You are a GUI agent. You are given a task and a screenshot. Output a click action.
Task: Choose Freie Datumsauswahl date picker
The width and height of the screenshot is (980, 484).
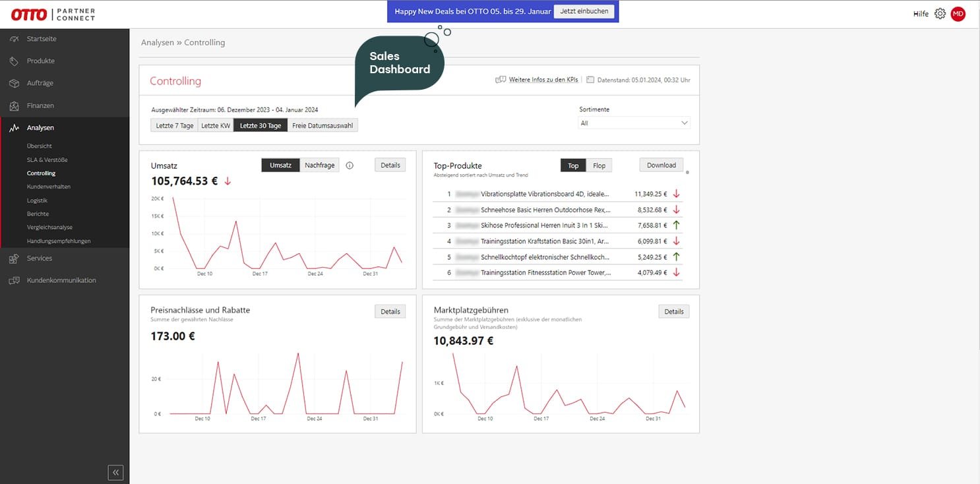point(322,125)
